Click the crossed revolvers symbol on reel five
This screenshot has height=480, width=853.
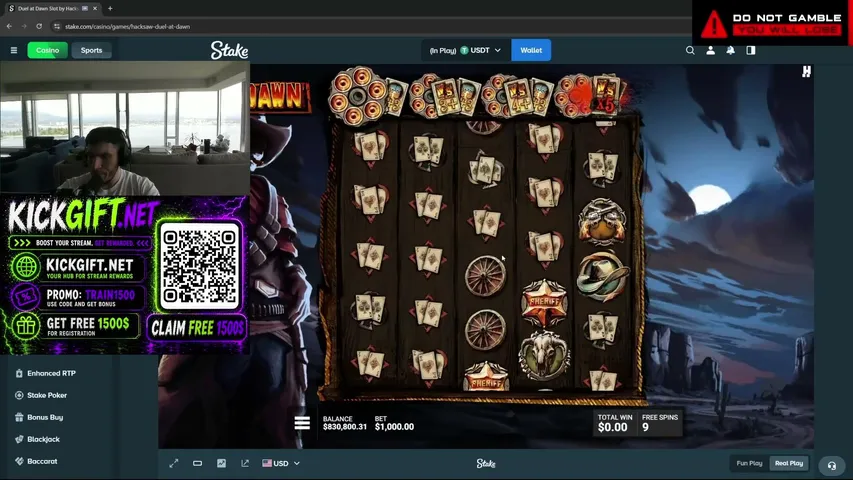pos(602,221)
